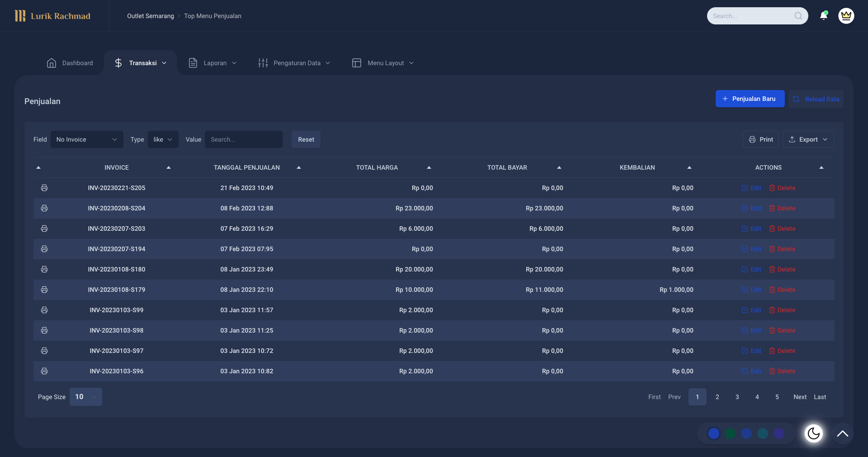This screenshot has height=457, width=868.
Task: Click the print icon for invoice INV-20230221-S205
Action: click(x=44, y=188)
